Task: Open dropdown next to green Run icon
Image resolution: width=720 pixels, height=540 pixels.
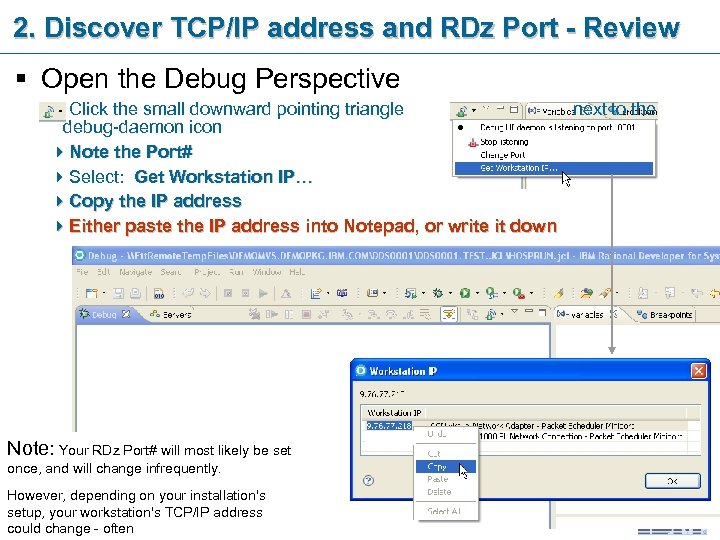Action: tap(477, 293)
